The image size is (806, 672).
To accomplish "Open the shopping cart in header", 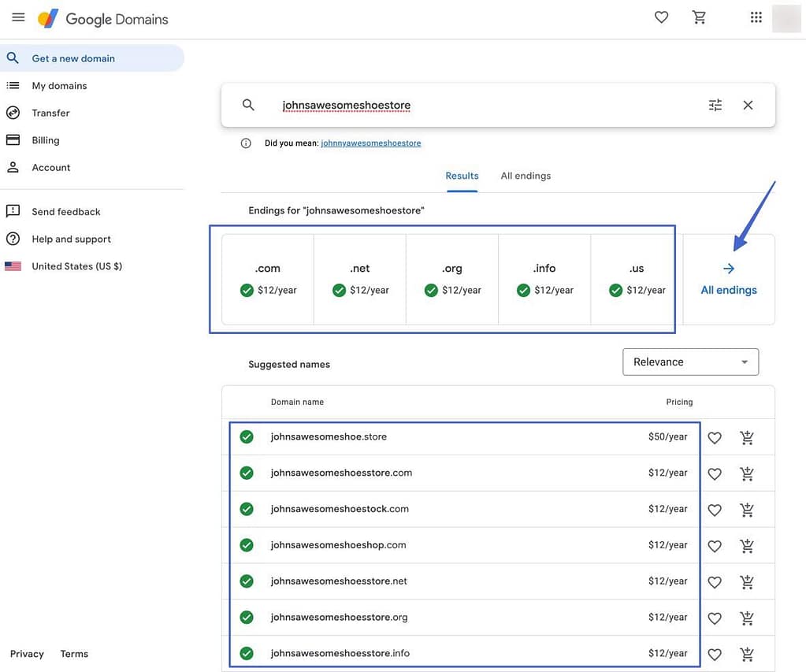I will pyautogui.click(x=699, y=17).
